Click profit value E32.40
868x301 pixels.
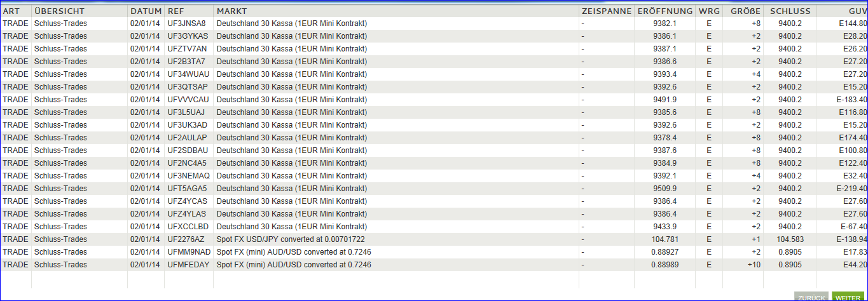point(855,176)
